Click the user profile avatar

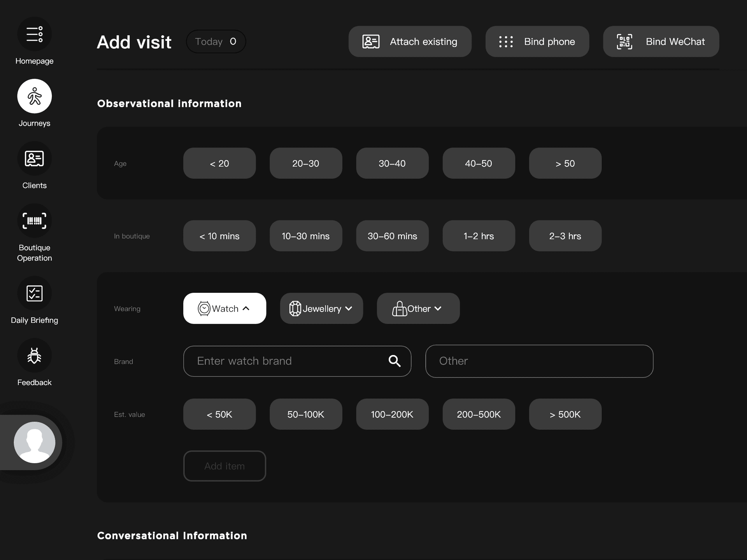coord(34,442)
